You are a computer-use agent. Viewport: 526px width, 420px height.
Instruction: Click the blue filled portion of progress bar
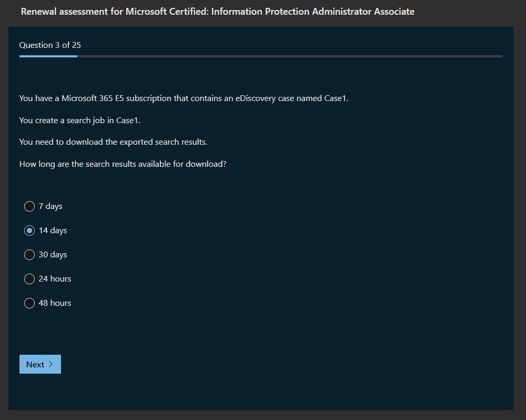pyautogui.click(x=48, y=56)
